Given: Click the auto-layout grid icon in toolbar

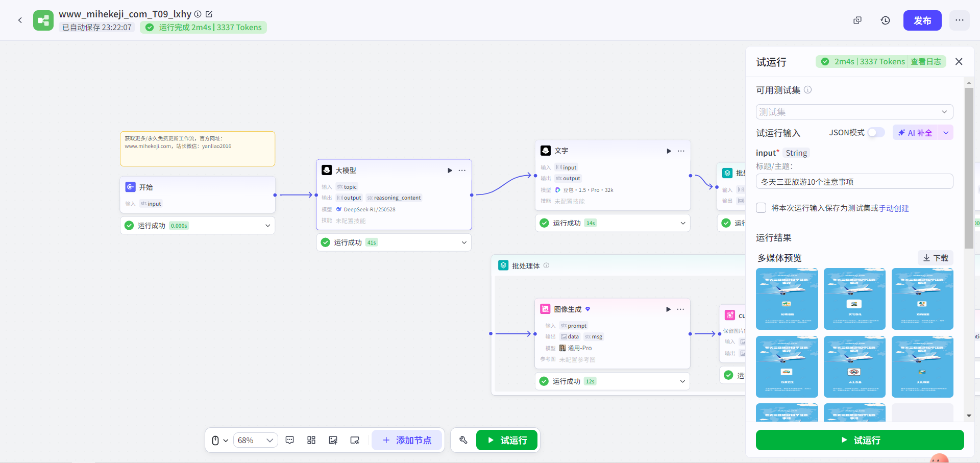Looking at the screenshot, I should [311, 440].
